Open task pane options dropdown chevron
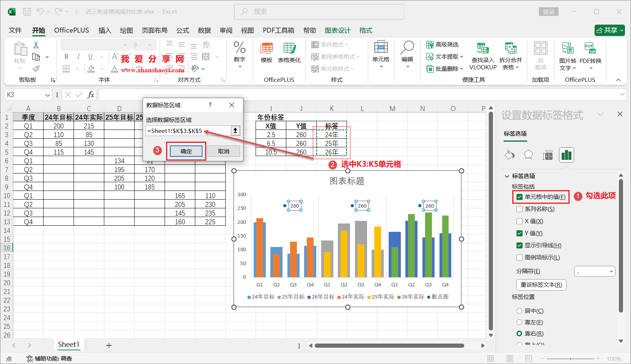 (600, 114)
